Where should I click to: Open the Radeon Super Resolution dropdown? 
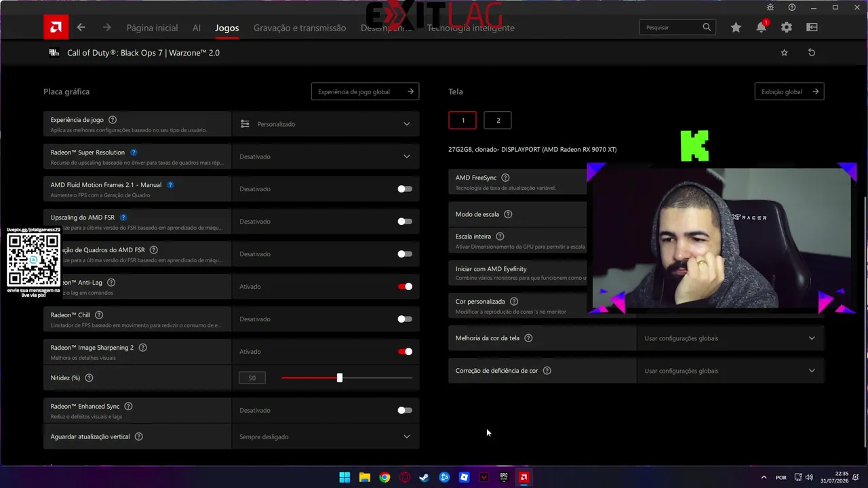325,157
